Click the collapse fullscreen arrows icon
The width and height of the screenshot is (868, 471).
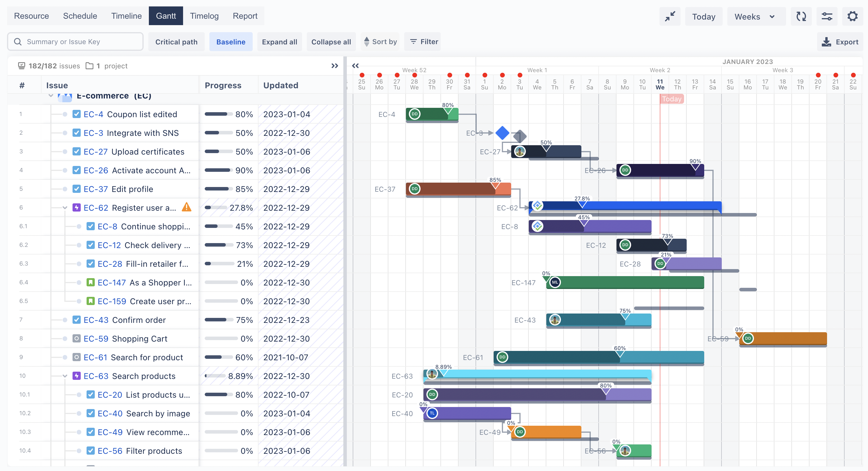669,16
